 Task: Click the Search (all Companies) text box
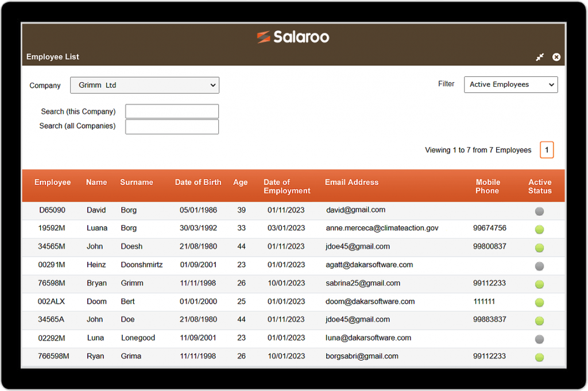[x=172, y=126]
